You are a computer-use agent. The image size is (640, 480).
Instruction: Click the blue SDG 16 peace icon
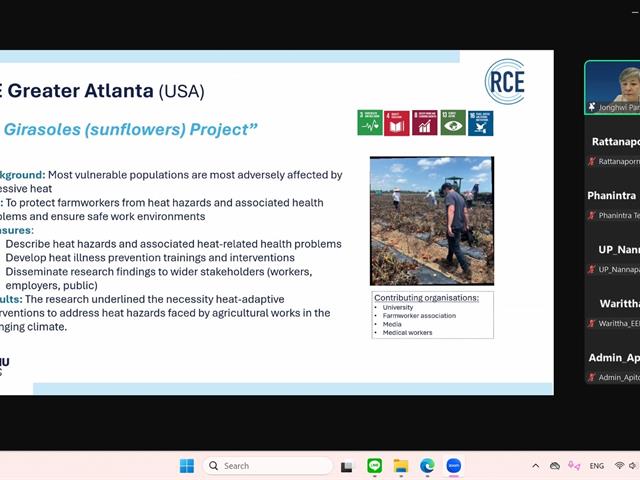[480, 123]
